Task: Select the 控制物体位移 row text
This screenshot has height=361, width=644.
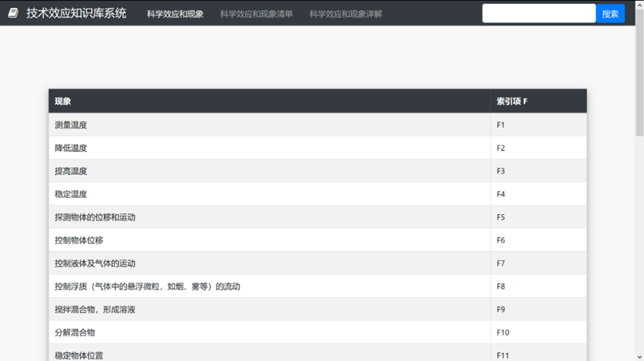Action: point(79,240)
